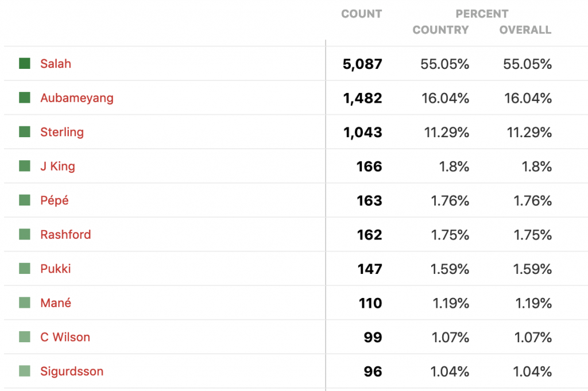This screenshot has height=391, width=588.
Task: Click the color swatch next to Pukki
Action: pos(25,268)
